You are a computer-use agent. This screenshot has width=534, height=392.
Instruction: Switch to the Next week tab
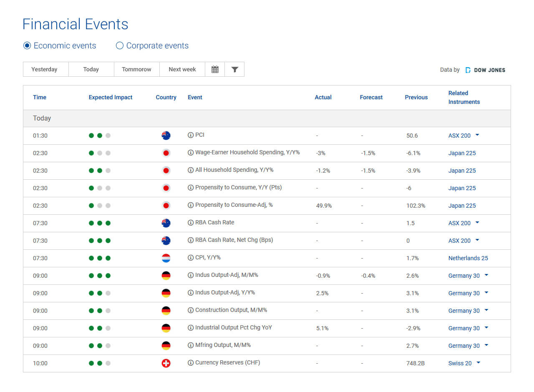coord(182,70)
